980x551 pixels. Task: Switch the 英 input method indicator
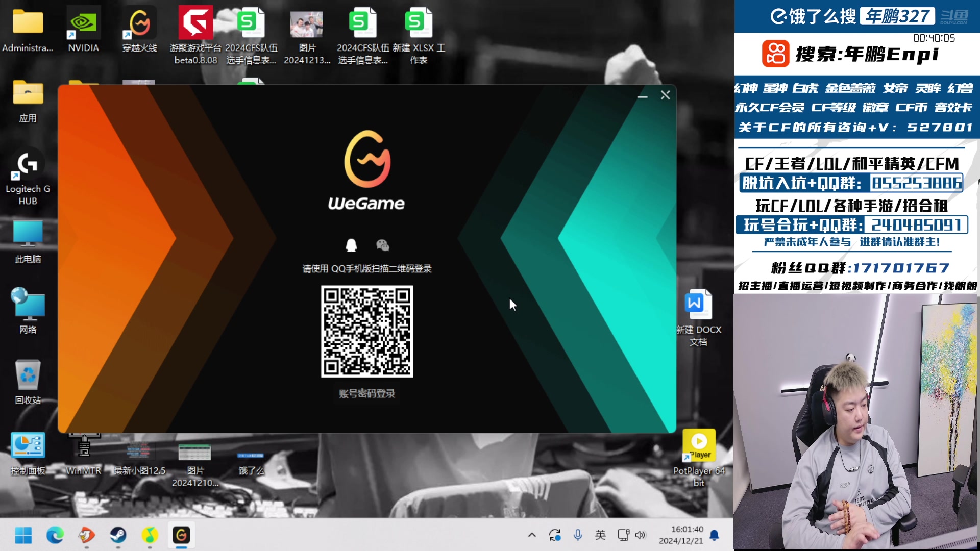tap(600, 535)
